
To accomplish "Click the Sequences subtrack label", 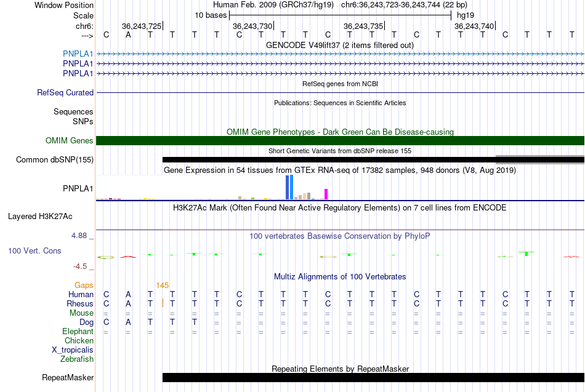I will pyautogui.click(x=73, y=111).
